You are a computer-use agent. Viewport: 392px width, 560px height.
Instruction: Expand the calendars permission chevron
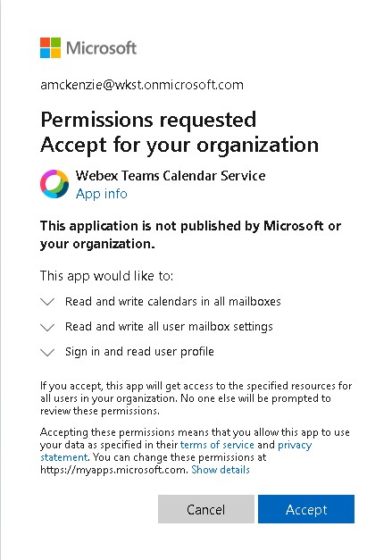(x=47, y=302)
